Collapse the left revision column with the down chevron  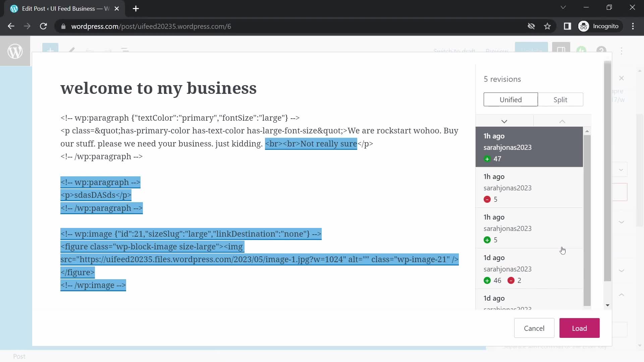(x=504, y=121)
